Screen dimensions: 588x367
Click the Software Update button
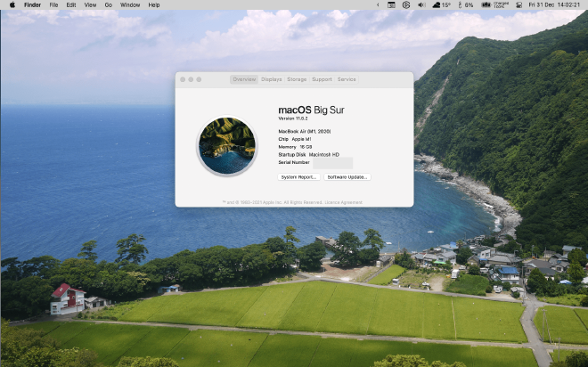[347, 177]
